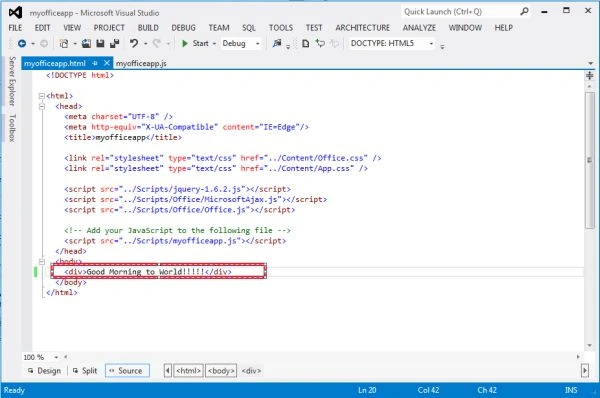Click the horizontal scrollbar right arrow
This screenshot has height=398, width=600.
click(x=578, y=357)
